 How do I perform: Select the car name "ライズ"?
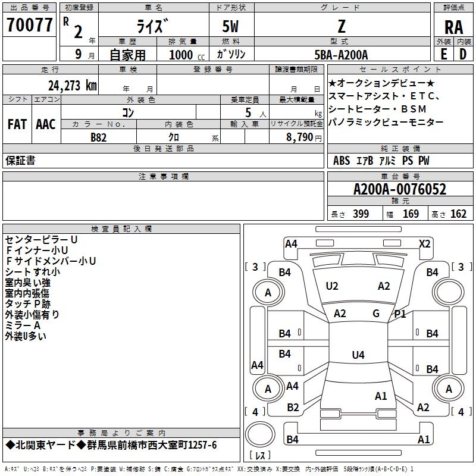(x=152, y=26)
